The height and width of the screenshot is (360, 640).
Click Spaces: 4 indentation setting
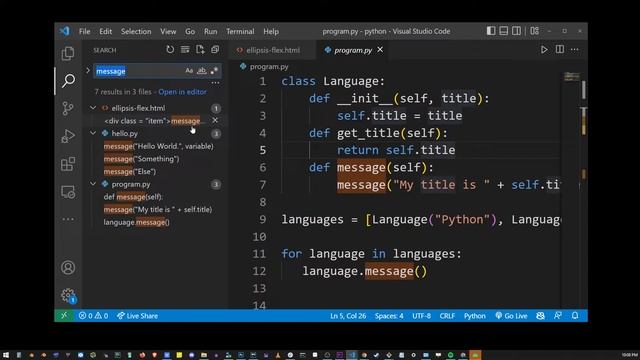pyautogui.click(x=389, y=316)
